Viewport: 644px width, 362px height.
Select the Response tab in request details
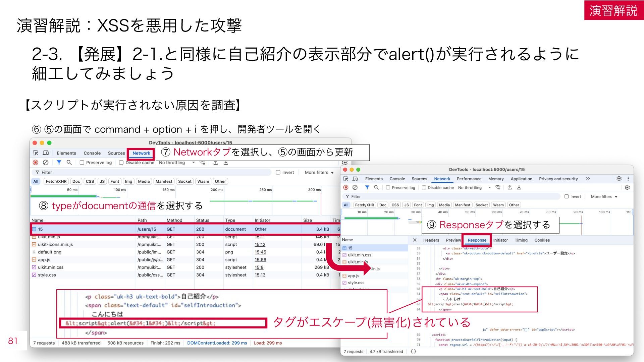coord(477,240)
